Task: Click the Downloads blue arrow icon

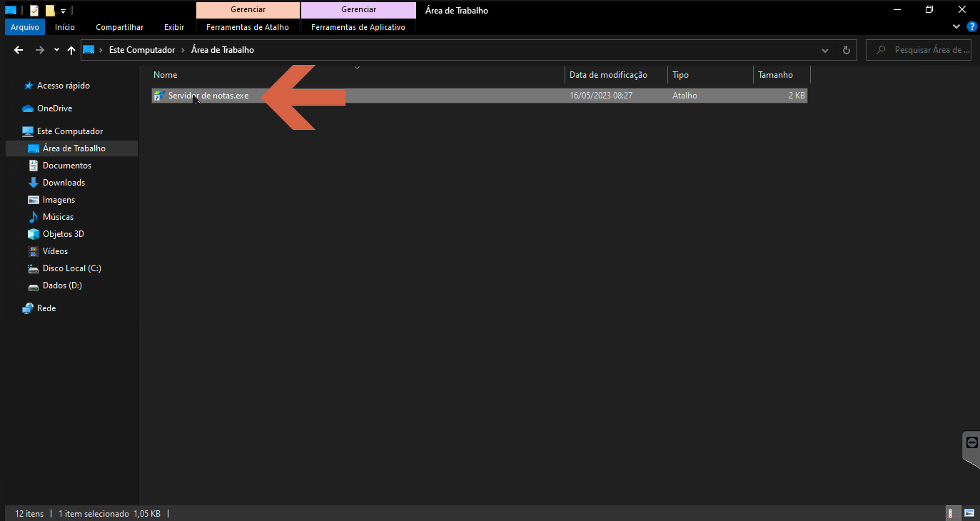Action: (33, 183)
